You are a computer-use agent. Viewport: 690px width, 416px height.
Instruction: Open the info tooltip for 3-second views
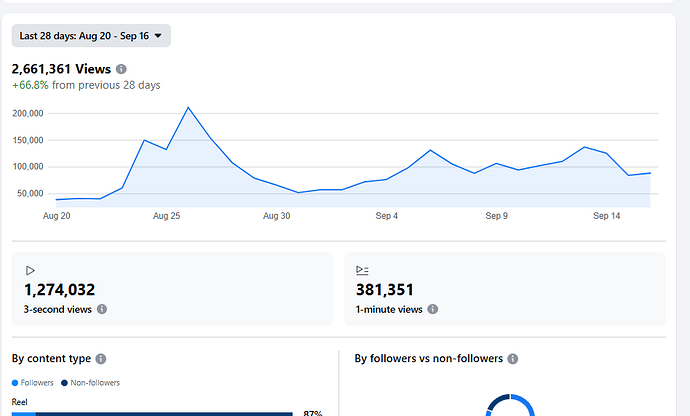102,310
